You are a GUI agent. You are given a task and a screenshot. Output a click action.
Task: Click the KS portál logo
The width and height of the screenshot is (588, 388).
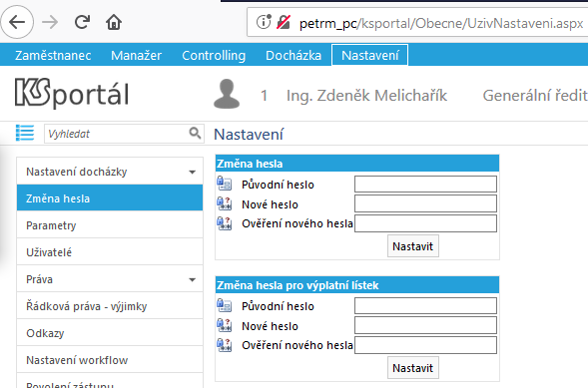pos(72,93)
